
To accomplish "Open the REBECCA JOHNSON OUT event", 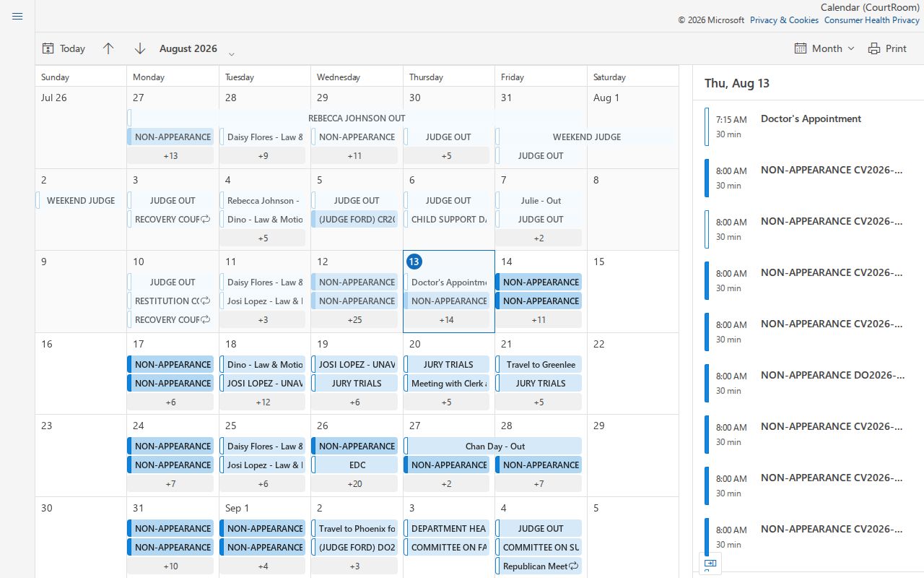I will pyautogui.click(x=355, y=118).
